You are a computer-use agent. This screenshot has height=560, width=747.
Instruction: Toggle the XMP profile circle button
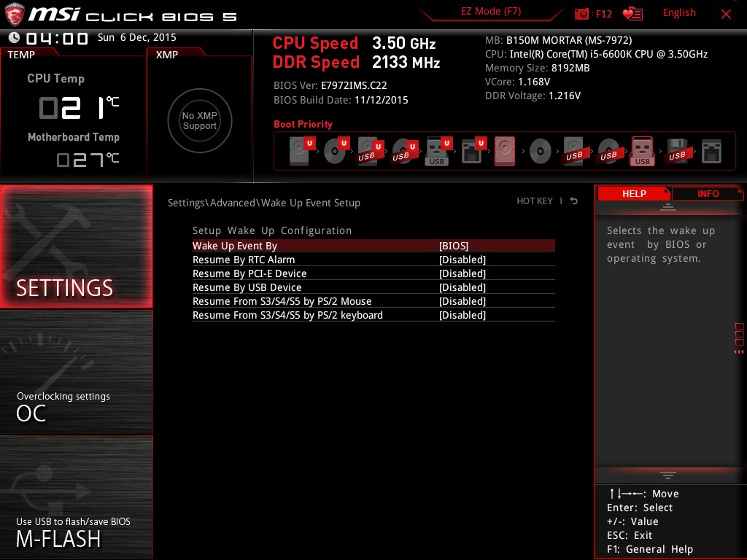pyautogui.click(x=200, y=120)
